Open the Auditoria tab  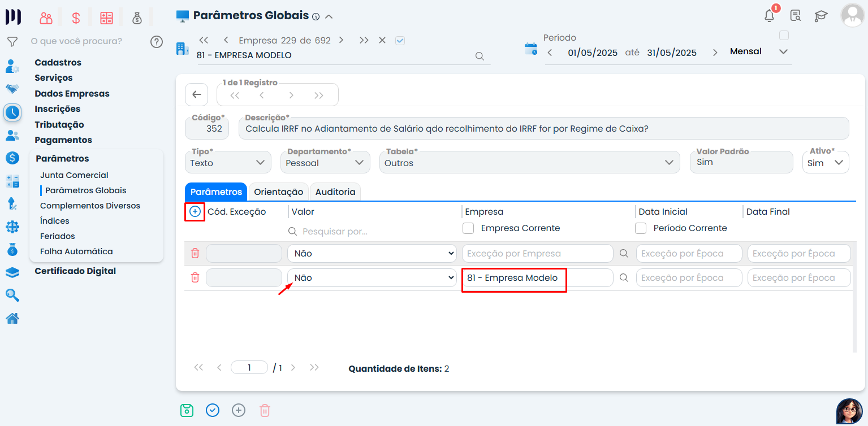[335, 192]
